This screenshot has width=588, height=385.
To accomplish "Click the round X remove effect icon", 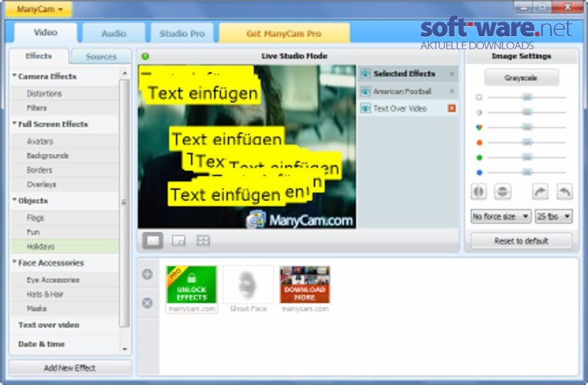I will (x=147, y=303).
